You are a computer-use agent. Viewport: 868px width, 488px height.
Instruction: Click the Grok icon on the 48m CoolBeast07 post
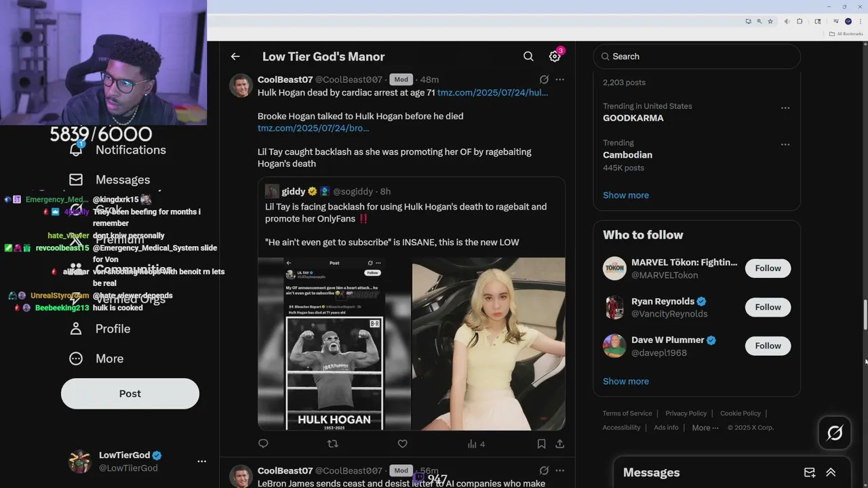tap(544, 79)
